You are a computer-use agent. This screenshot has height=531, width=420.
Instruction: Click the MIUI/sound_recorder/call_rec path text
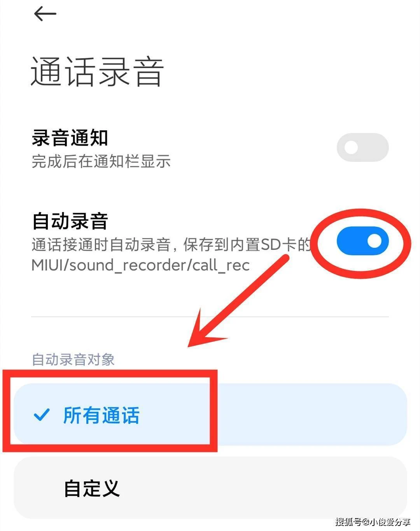click(x=140, y=265)
